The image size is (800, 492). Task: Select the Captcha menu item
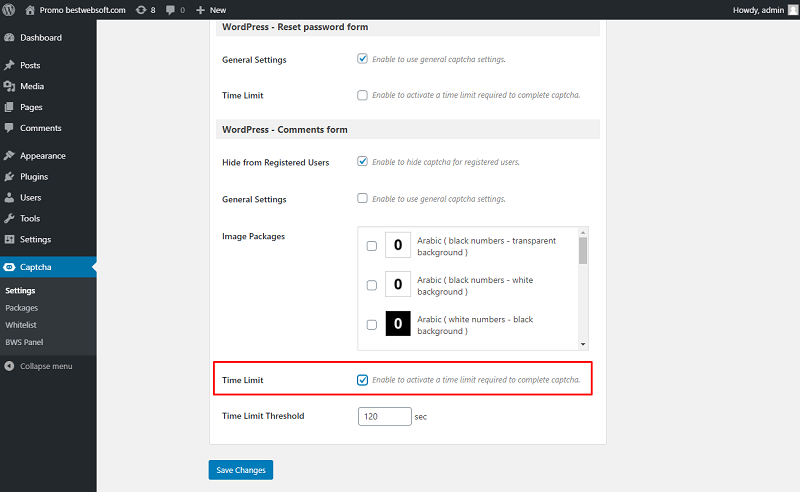pyautogui.click(x=48, y=266)
